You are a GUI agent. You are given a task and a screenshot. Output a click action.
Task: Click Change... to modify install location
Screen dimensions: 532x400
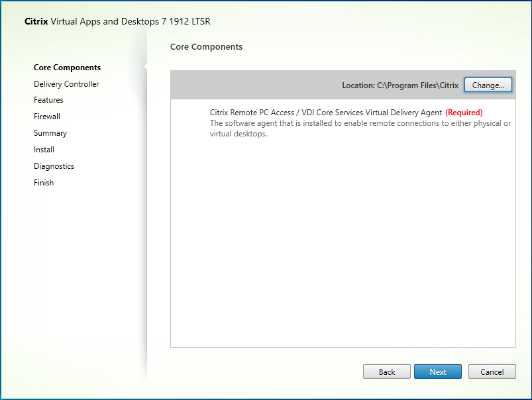click(488, 85)
